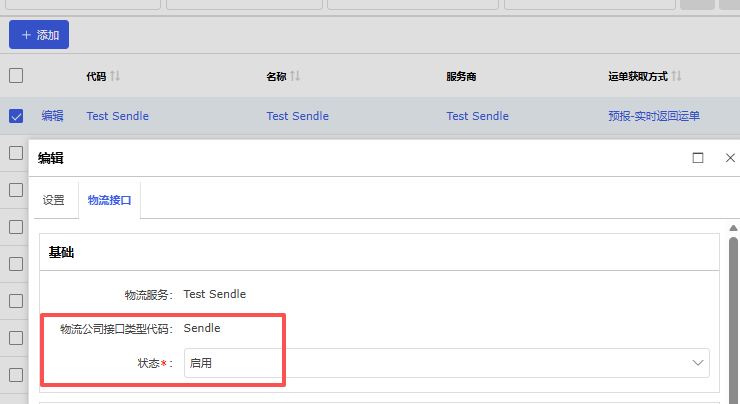740x404 pixels.
Task: Switch to the 设置 tab
Action: click(54, 200)
